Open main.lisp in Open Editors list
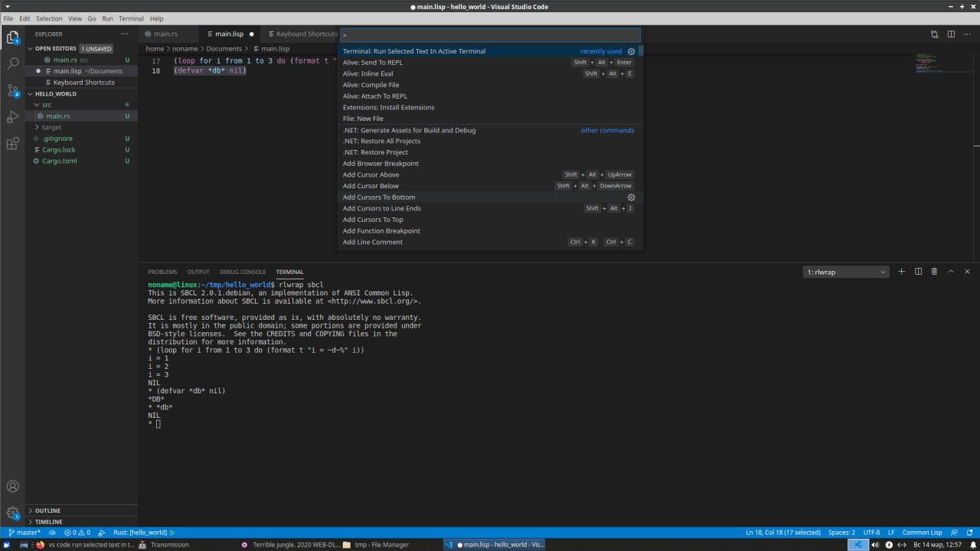The width and height of the screenshot is (980, 551). pyautogui.click(x=83, y=71)
